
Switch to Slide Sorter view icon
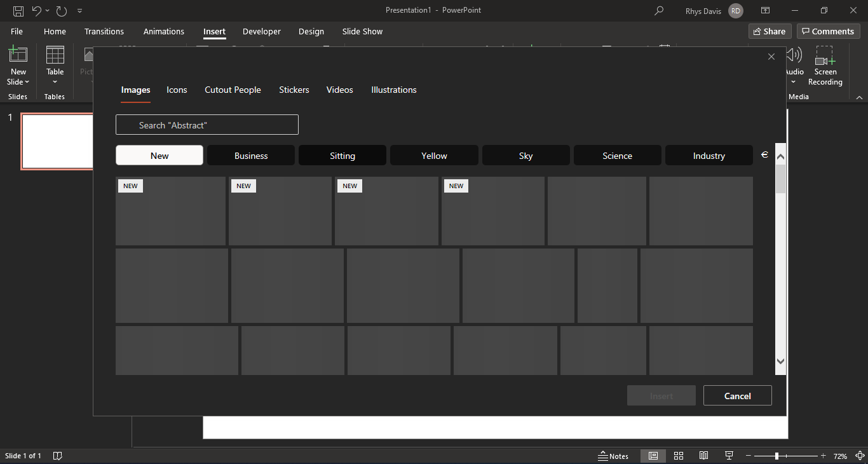coord(679,456)
